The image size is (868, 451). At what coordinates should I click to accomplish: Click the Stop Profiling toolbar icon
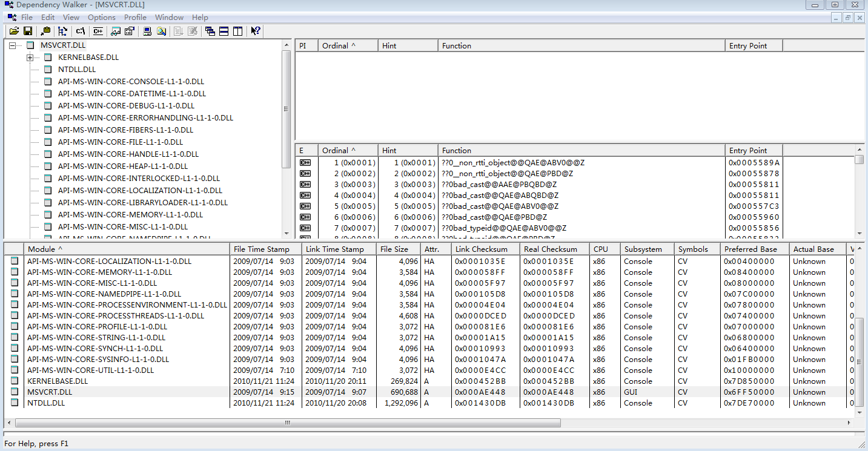(193, 31)
